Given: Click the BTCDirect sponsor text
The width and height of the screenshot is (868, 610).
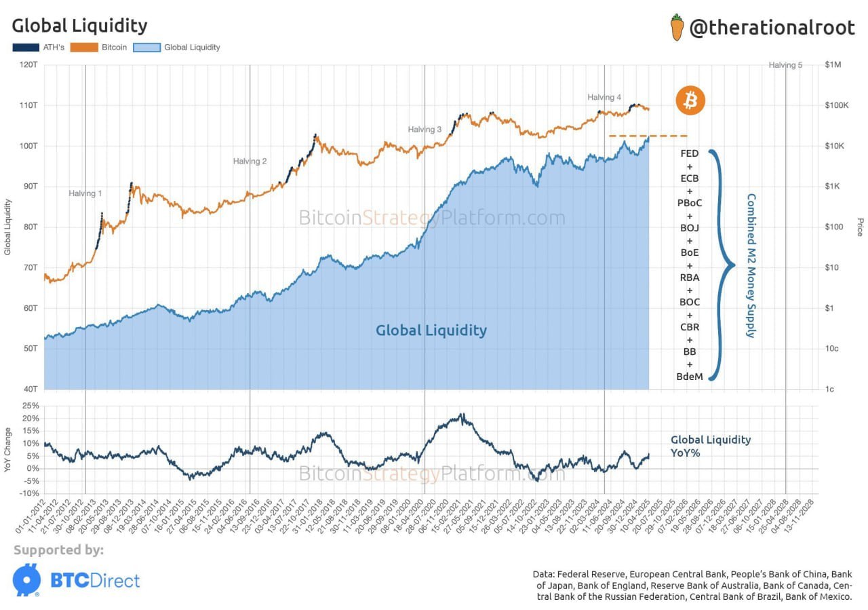Looking at the screenshot, I should (x=95, y=581).
